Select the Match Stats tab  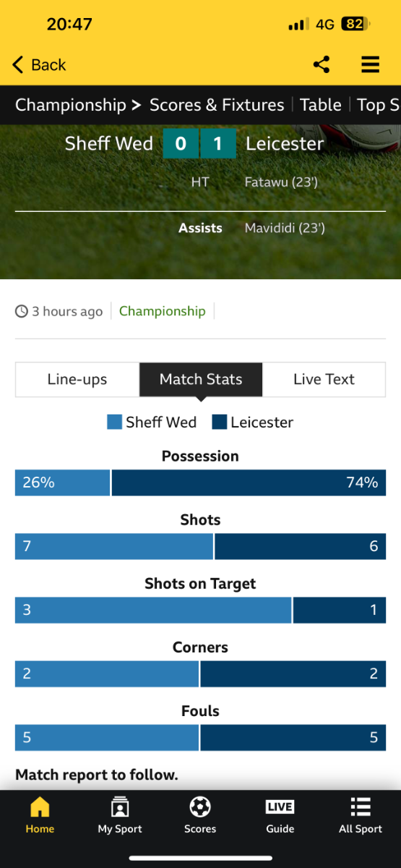(201, 379)
